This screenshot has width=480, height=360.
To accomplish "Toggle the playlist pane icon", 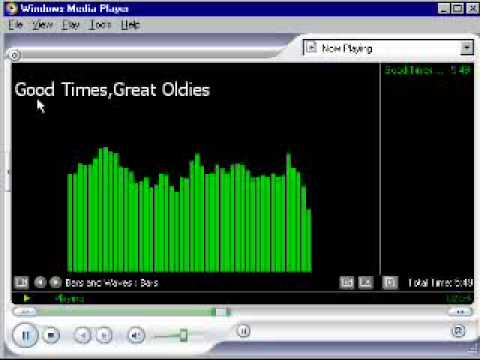I will point(366,283).
